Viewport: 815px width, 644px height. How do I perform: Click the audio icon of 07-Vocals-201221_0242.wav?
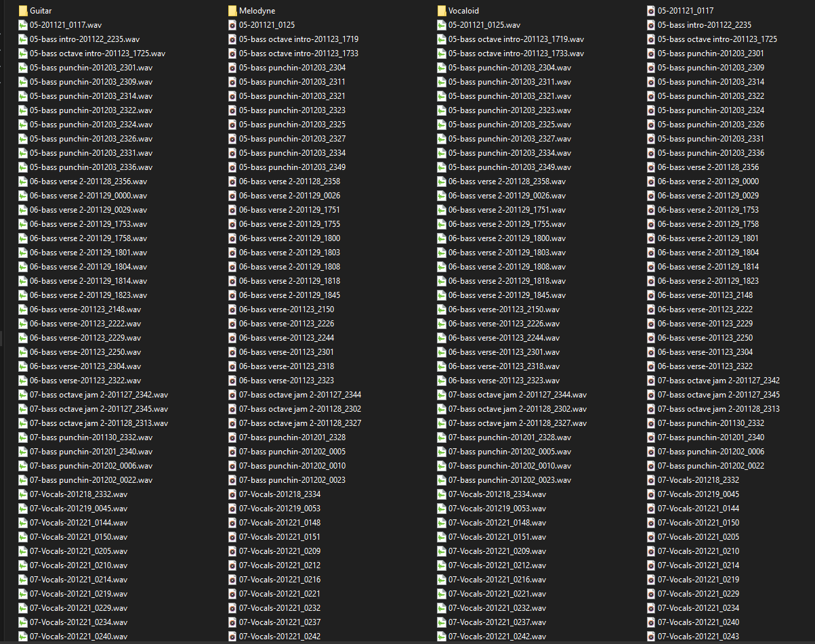click(x=442, y=637)
